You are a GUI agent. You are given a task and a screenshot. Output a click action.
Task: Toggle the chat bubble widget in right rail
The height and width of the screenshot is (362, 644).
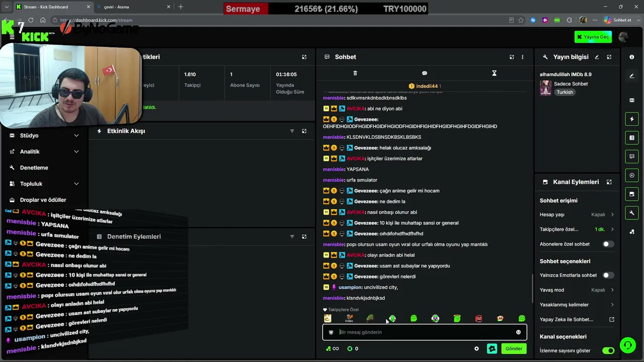[632, 156]
